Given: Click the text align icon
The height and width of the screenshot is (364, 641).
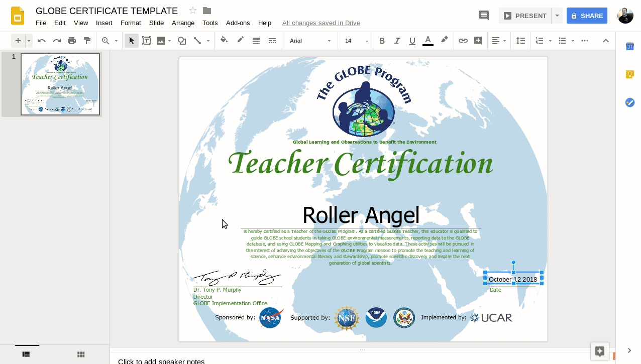Looking at the screenshot, I should (495, 41).
